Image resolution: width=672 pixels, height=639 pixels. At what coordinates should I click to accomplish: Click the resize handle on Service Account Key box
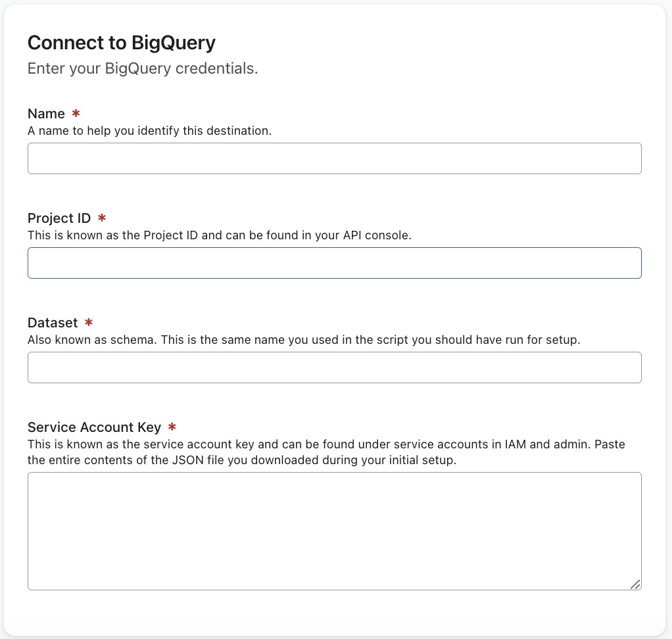click(x=635, y=583)
